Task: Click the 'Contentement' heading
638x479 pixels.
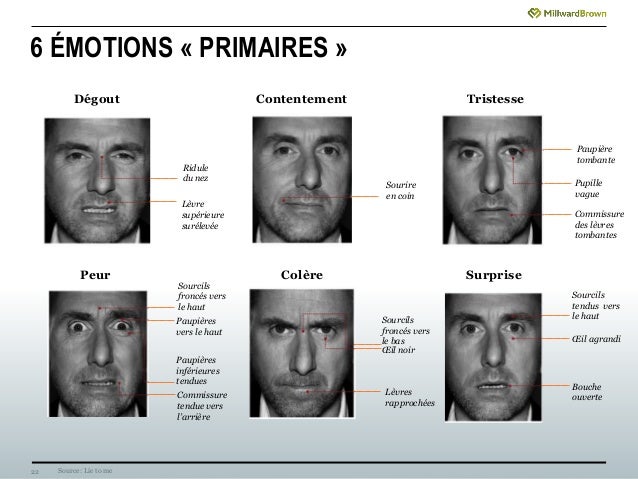Action: (x=301, y=99)
